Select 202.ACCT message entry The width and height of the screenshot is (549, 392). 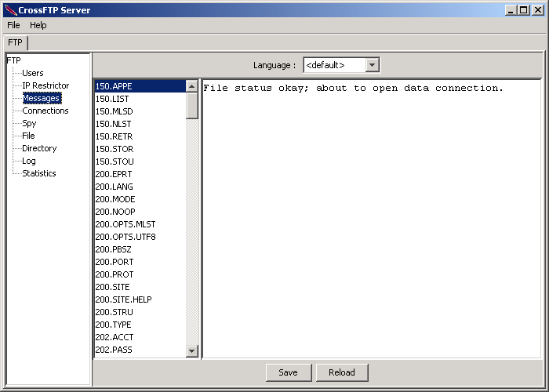click(140, 337)
